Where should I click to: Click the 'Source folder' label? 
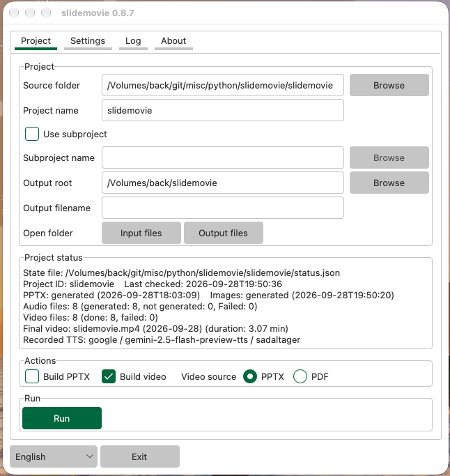pyautogui.click(x=52, y=86)
